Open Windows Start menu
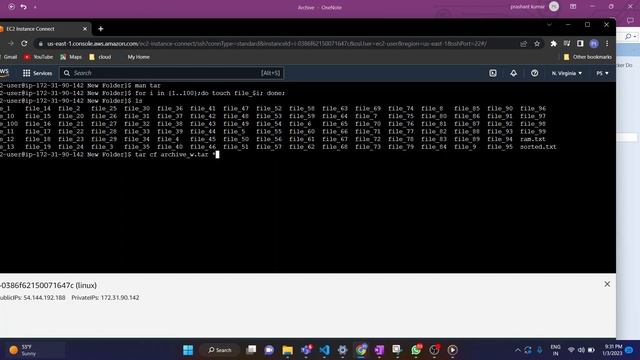The width and height of the screenshot is (640, 360). pyautogui.click(x=188, y=350)
